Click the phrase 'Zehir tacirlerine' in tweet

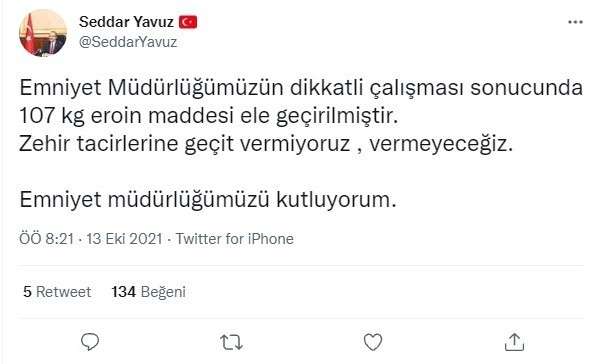(98, 144)
